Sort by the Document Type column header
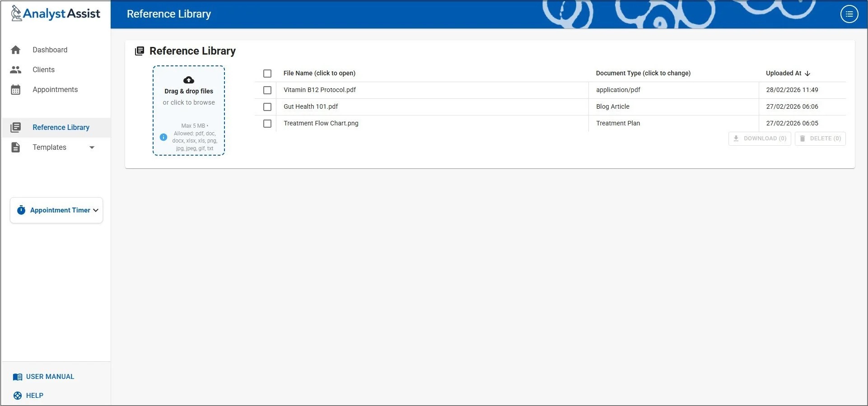The image size is (868, 406). 643,73
